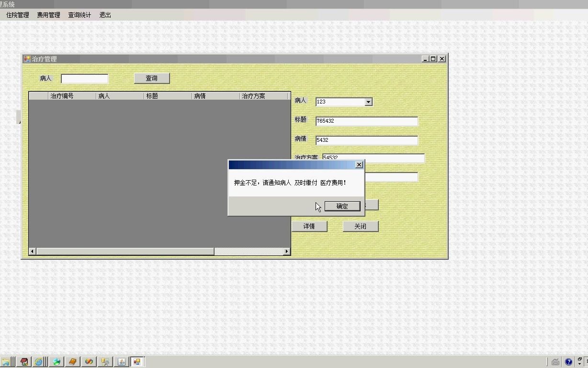Open the orange book taskbar icon
The width and height of the screenshot is (588, 368).
(72, 361)
